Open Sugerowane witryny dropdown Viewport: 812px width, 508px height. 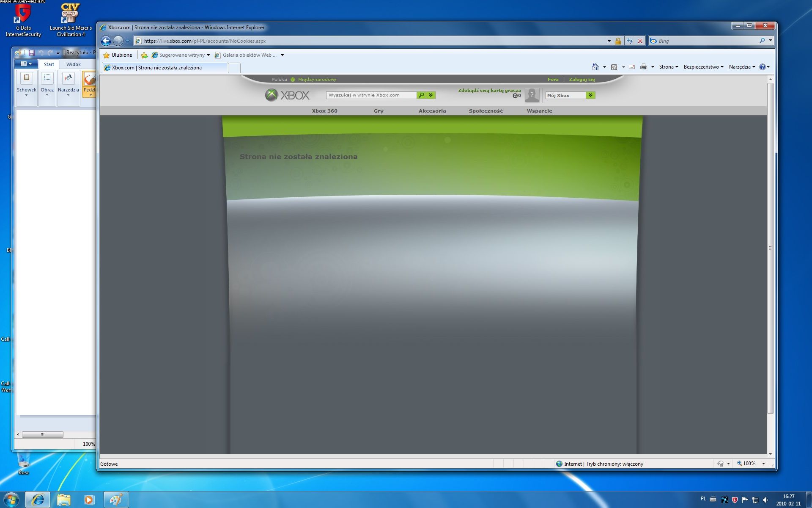181,55
